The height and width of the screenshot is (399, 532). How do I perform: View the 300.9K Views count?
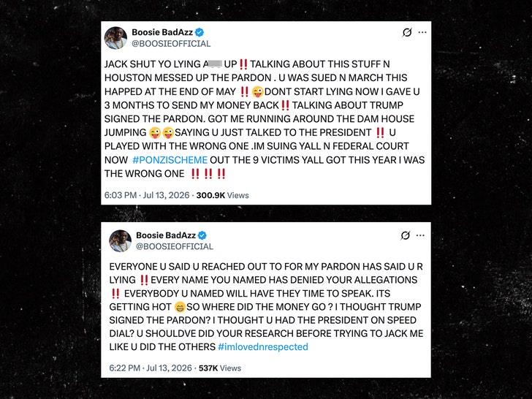(223, 195)
